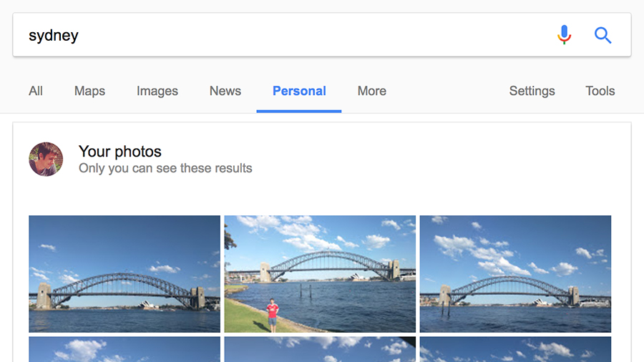Image resolution: width=644 pixels, height=362 pixels.
Task: Open the Tools options
Action: point(600,91)
